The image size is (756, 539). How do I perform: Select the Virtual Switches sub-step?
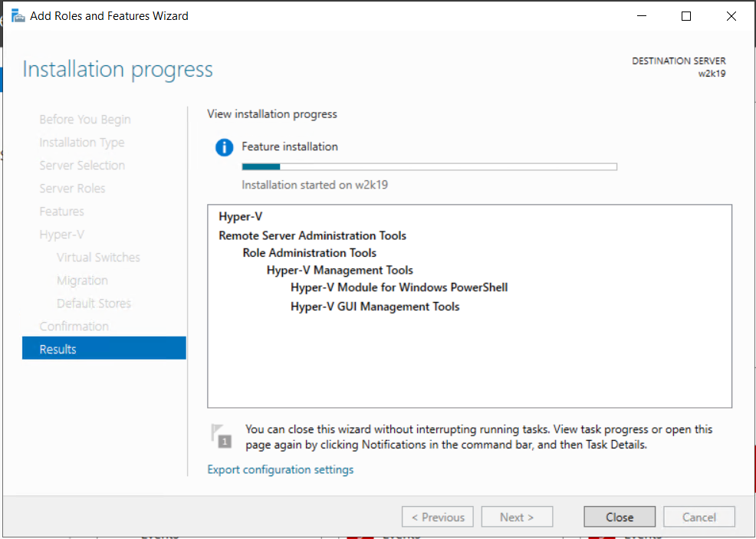tap(98, 258)
